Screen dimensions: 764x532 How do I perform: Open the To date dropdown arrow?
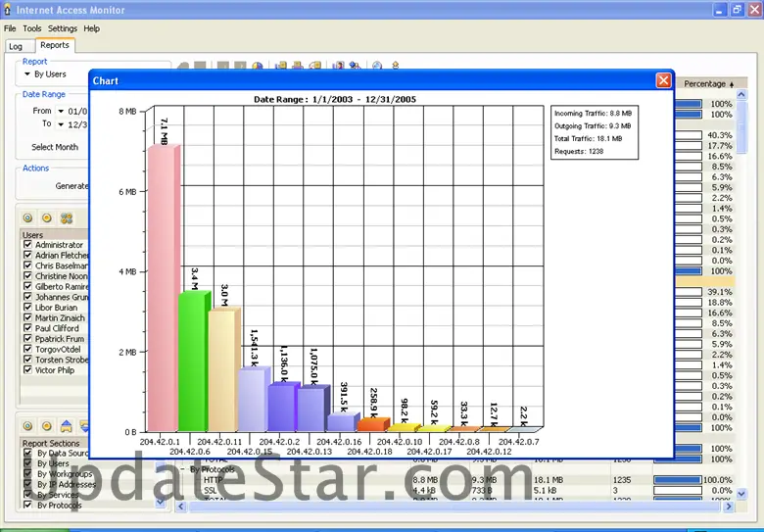[x=61, y=124]
